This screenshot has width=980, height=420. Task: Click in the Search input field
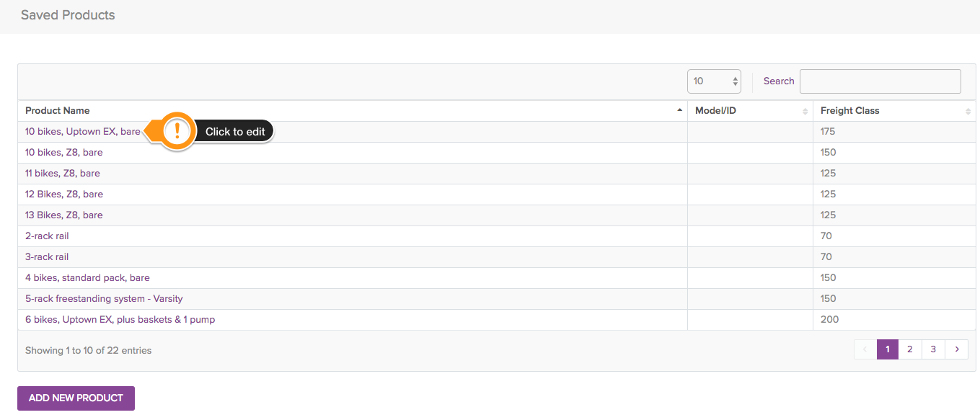[880, 81]
